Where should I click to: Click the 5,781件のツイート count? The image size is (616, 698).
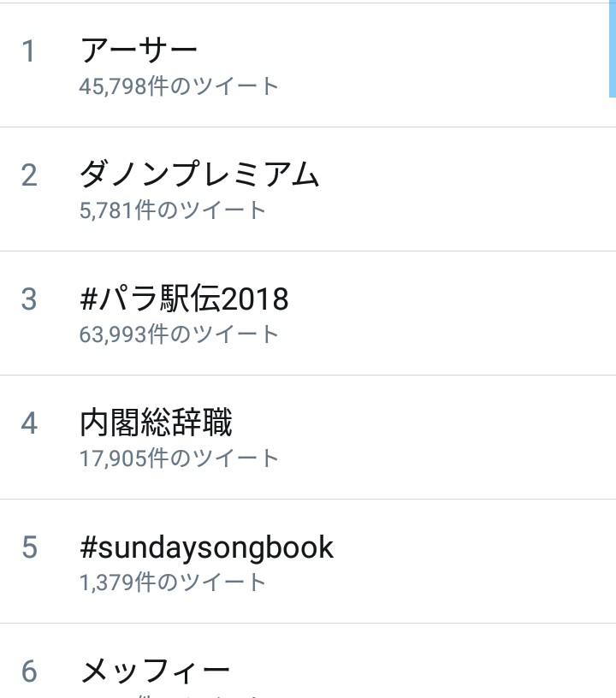[x=173, y=210]
